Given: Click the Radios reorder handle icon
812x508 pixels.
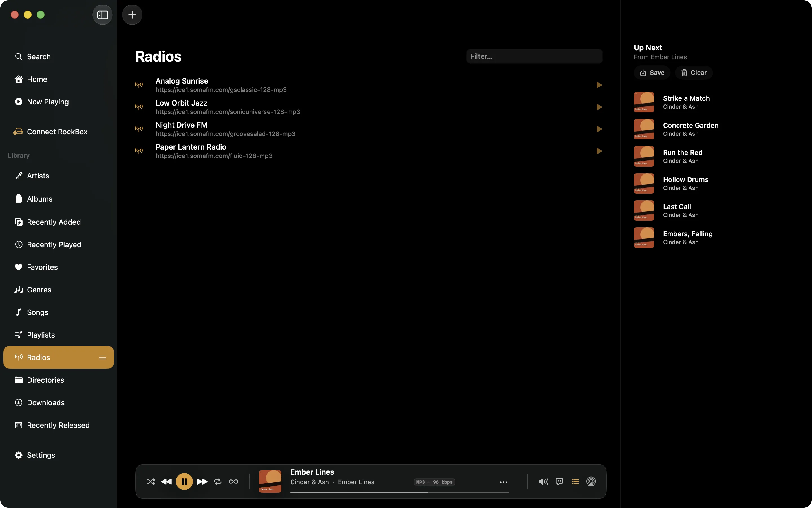Looking at the screenshot, I should pyautogui.click(x=103, y=358).
